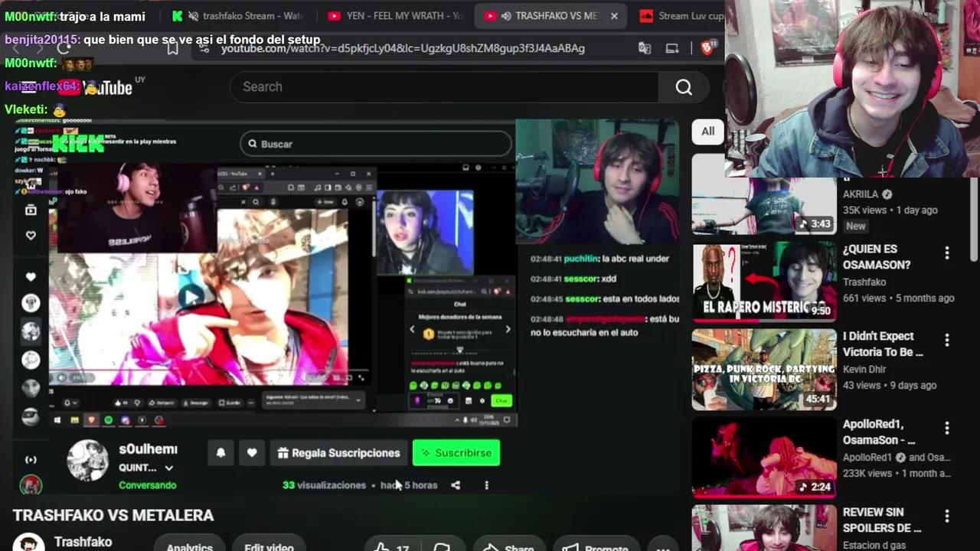Image resolution: width=980 pixels, height=551 pixels.
Task: Open options for 'I Didn't Expect Victoria' video
Action: coord(947,341)
